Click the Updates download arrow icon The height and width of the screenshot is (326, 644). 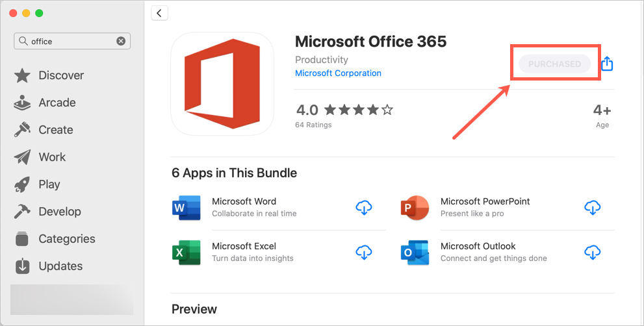[x=22, y=266]
